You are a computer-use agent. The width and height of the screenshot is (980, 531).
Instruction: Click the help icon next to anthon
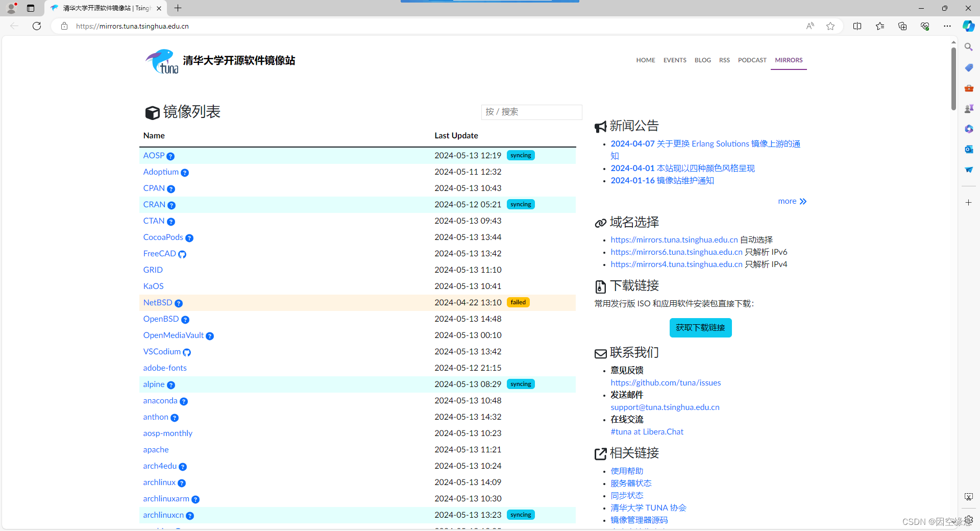click(175, 418)
